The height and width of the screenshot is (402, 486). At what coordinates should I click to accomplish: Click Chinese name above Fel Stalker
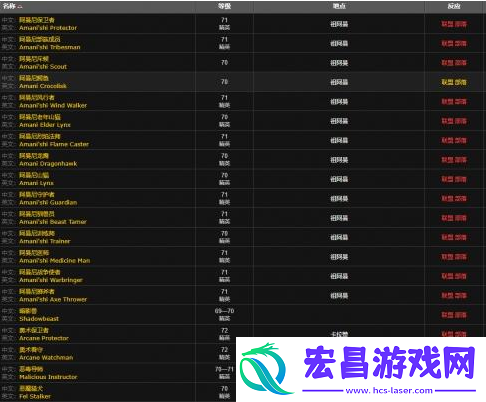coord(31,388)
